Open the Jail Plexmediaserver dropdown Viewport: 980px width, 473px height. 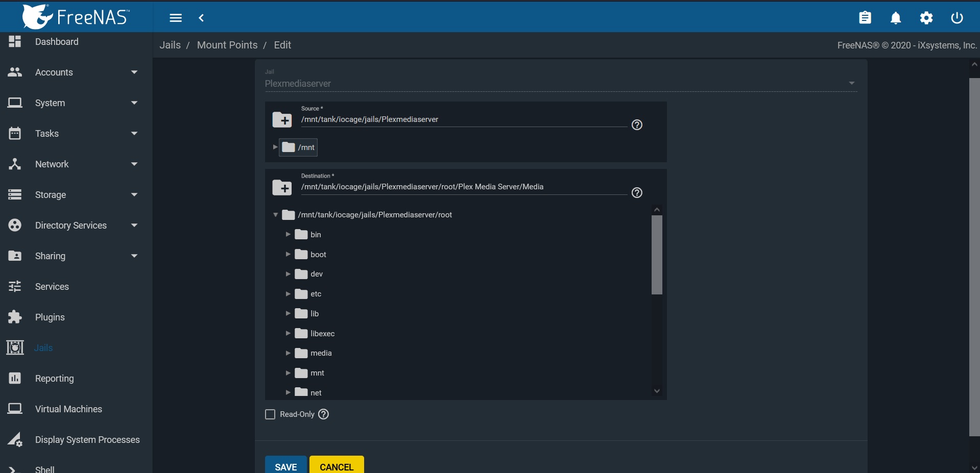[561, 83]
